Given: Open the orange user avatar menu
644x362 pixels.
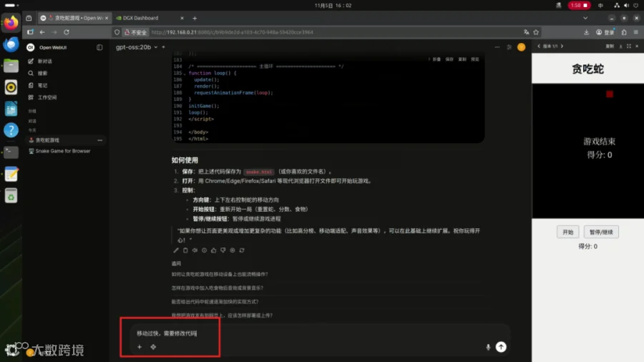Looking at the screenshot, I should coord(521,47).
